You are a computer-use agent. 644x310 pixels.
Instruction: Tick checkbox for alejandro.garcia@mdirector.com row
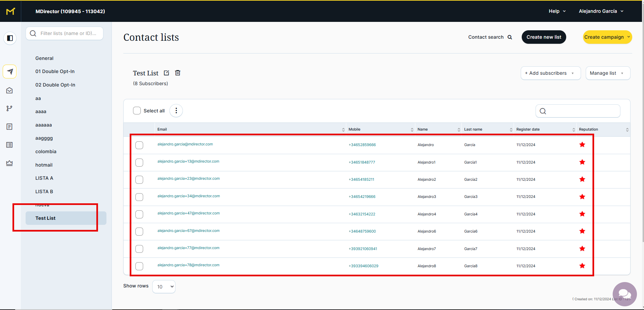(x=139, y=145)
